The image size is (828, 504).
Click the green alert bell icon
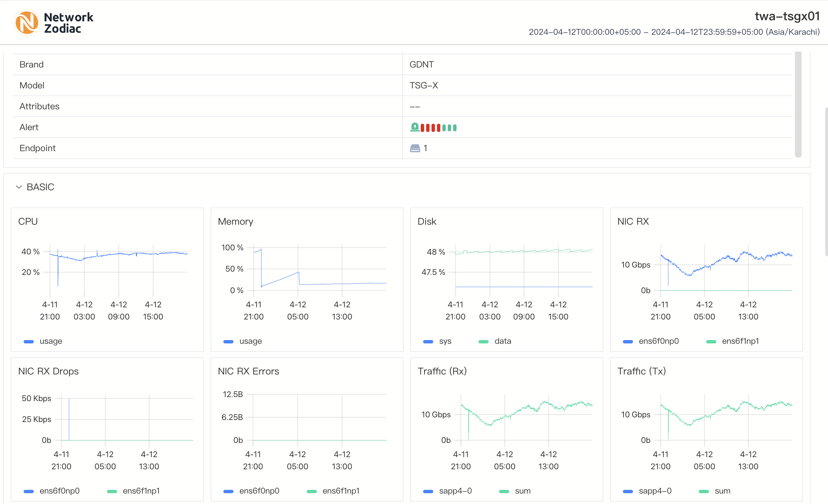415,128
